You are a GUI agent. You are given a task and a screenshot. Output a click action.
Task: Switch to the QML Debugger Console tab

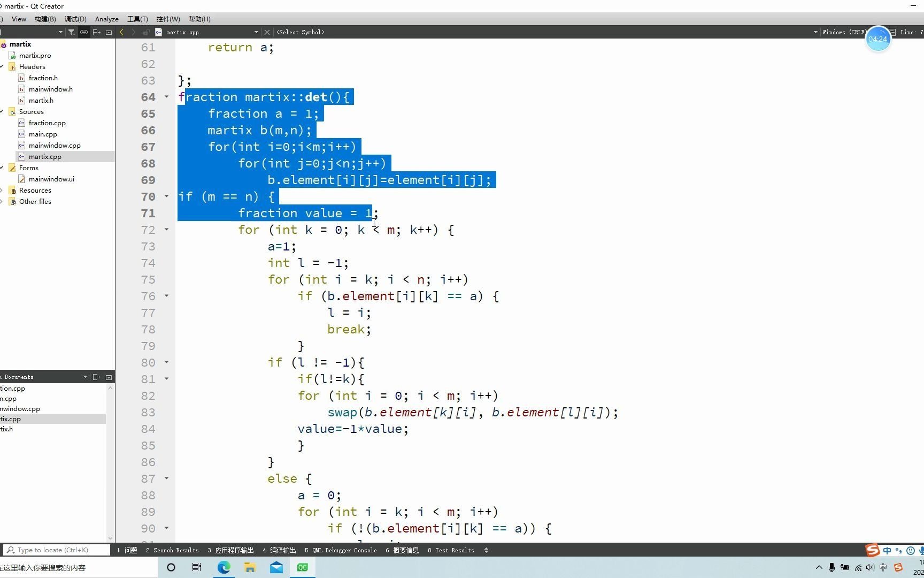(x=341, y=550)
